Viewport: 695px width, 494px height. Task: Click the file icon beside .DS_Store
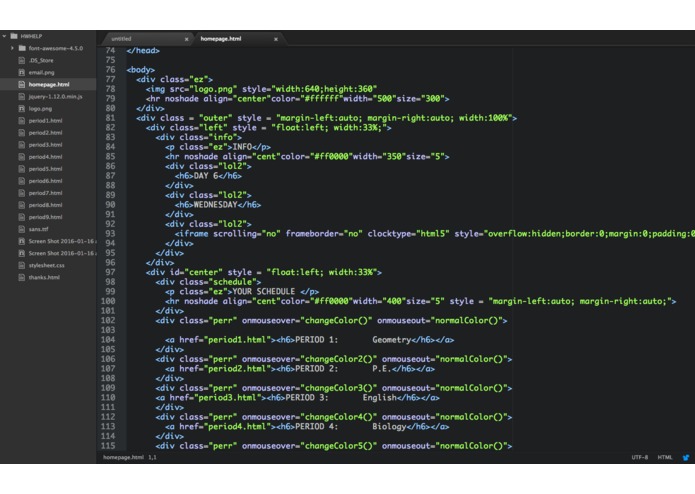click(21, 60)
